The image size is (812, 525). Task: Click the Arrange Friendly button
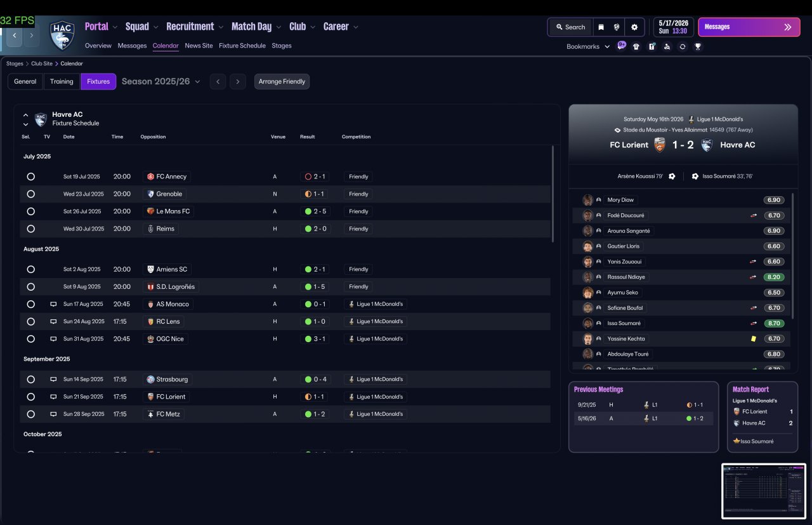coord(282,81)
